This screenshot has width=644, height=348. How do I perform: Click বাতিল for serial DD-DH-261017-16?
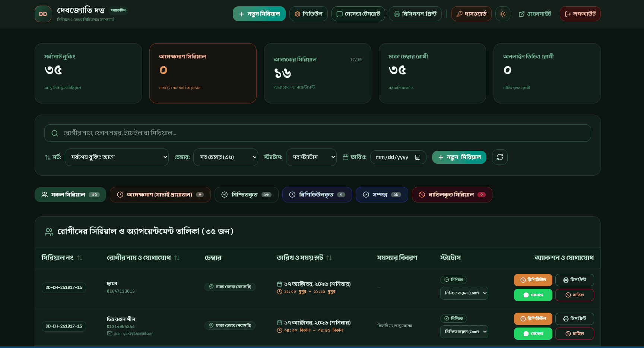click(x=574, y=295)
